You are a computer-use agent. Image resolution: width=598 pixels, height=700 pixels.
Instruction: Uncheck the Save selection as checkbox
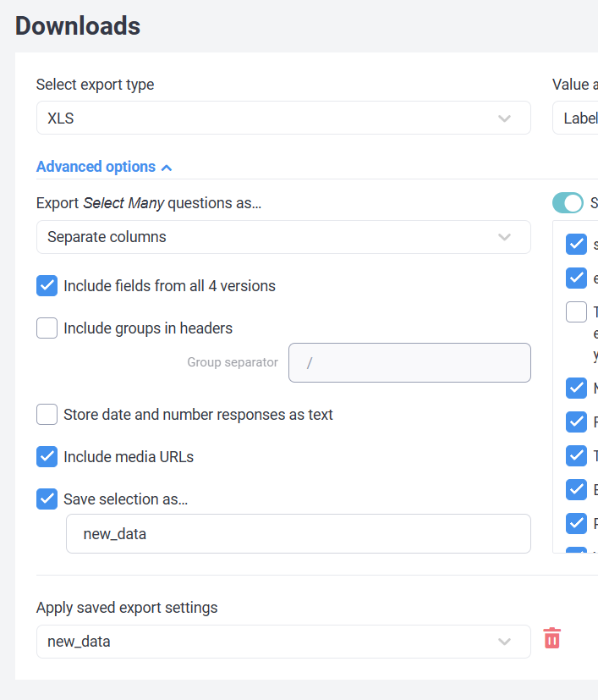pyautogui.click(x=47, y=499)
